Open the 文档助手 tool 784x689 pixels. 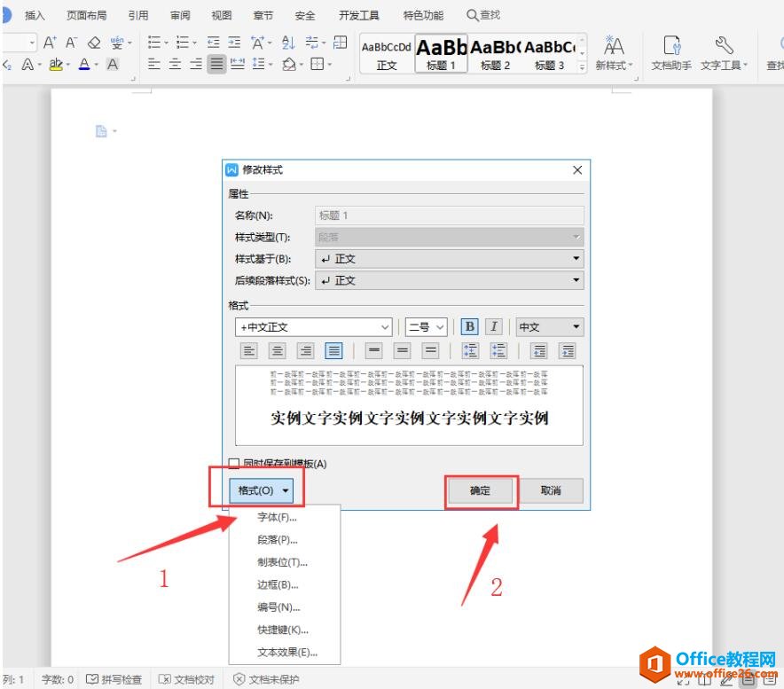pos(671,52)
